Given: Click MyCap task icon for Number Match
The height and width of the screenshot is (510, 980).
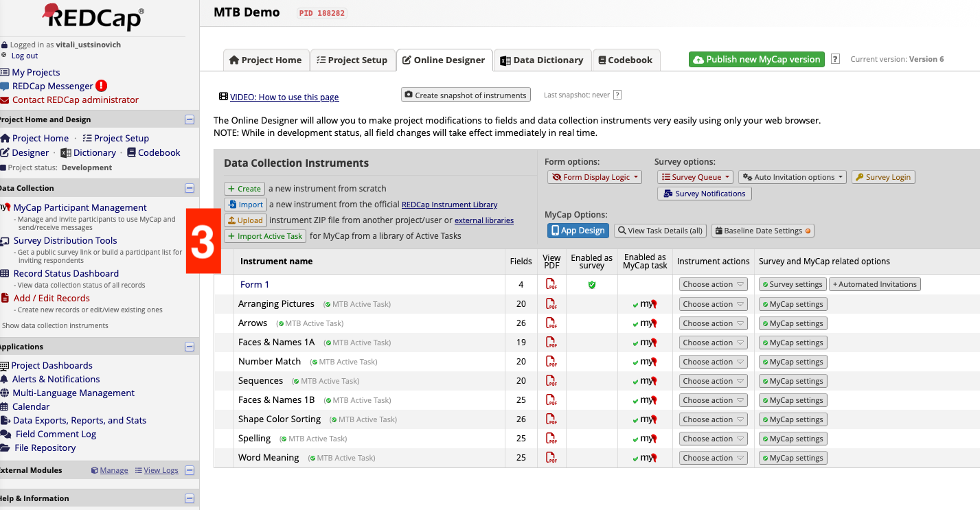Looking at the screenshot, I should (645, 362).
